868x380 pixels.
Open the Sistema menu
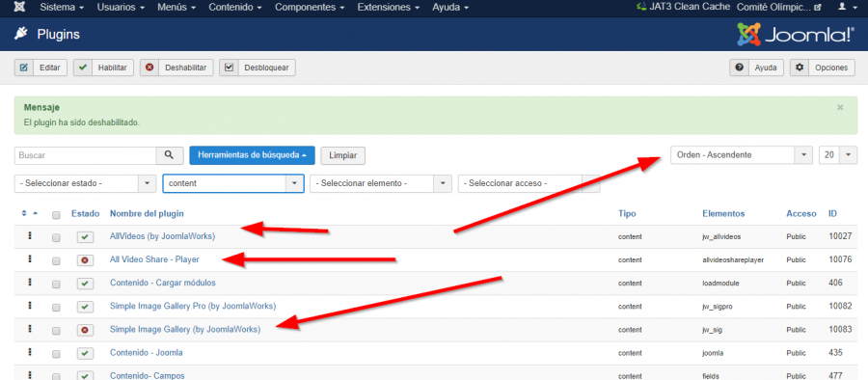pos(62,8)
